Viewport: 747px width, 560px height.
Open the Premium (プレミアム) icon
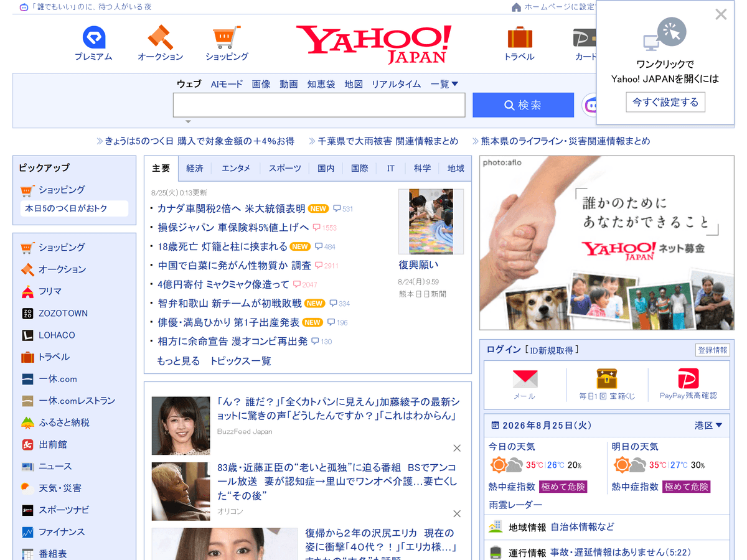[94, 37]
